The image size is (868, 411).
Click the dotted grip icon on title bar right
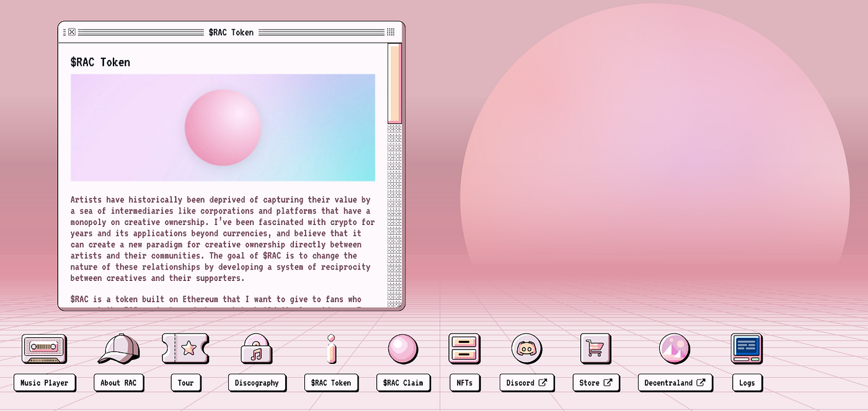pyautogui.click(x=391, y=32)
